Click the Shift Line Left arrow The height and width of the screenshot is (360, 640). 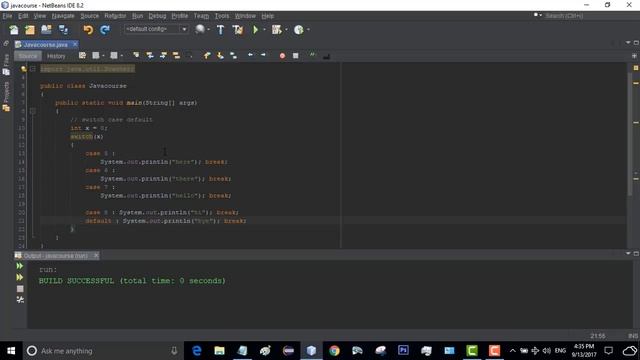pyautogui.click(x=250, y=55)
